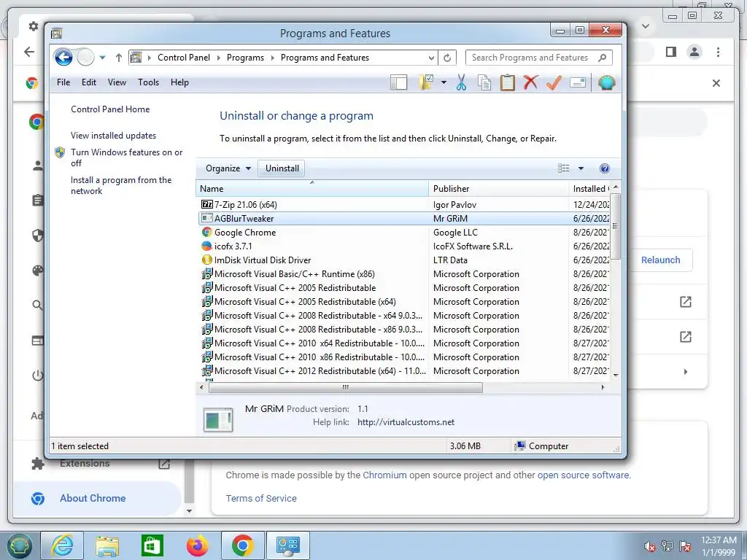Viewport: 747px width, 560px height.
Task: Click Turn Windows features on or off
Action: click(x=127, y=157)
